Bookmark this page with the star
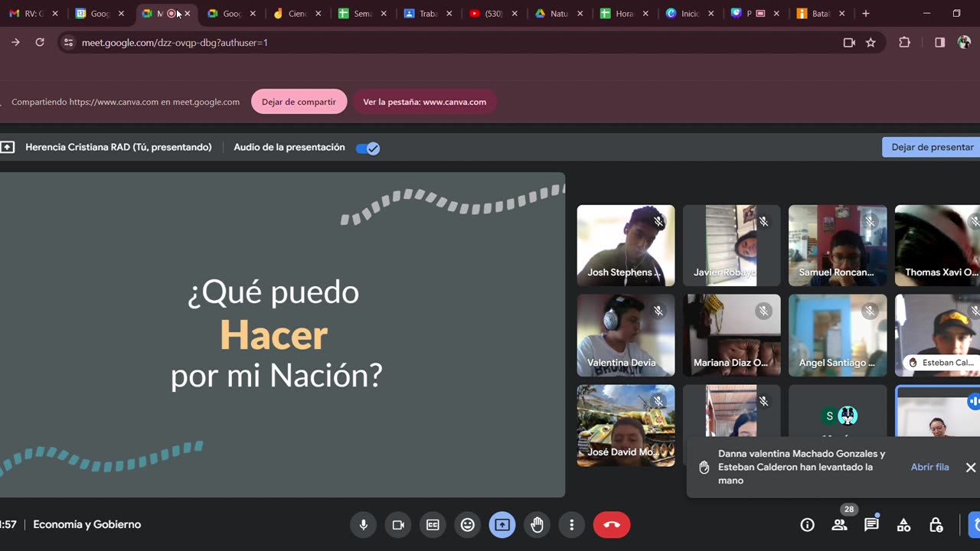Viewport: 980px width, 551px height. [871, 43]
